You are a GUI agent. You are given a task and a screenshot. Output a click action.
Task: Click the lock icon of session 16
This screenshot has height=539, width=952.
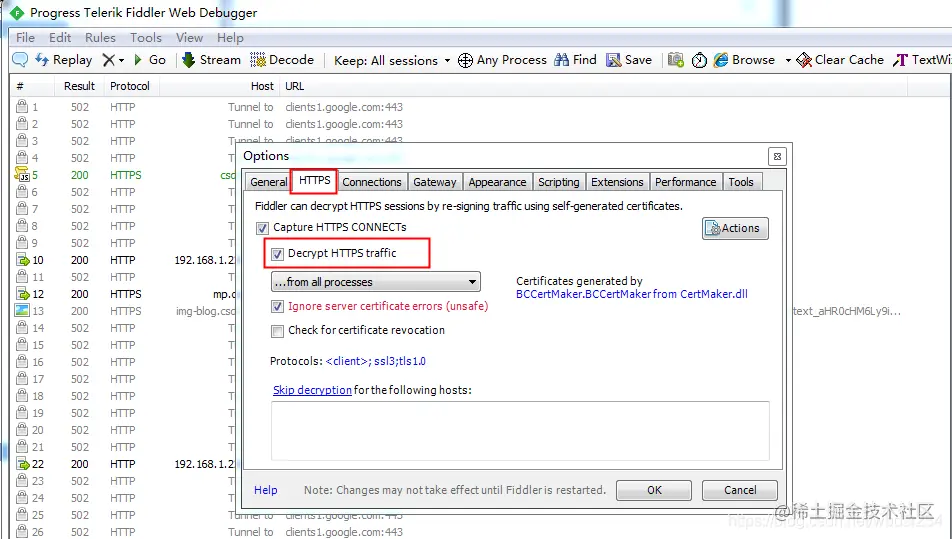(x=22, y=362)
